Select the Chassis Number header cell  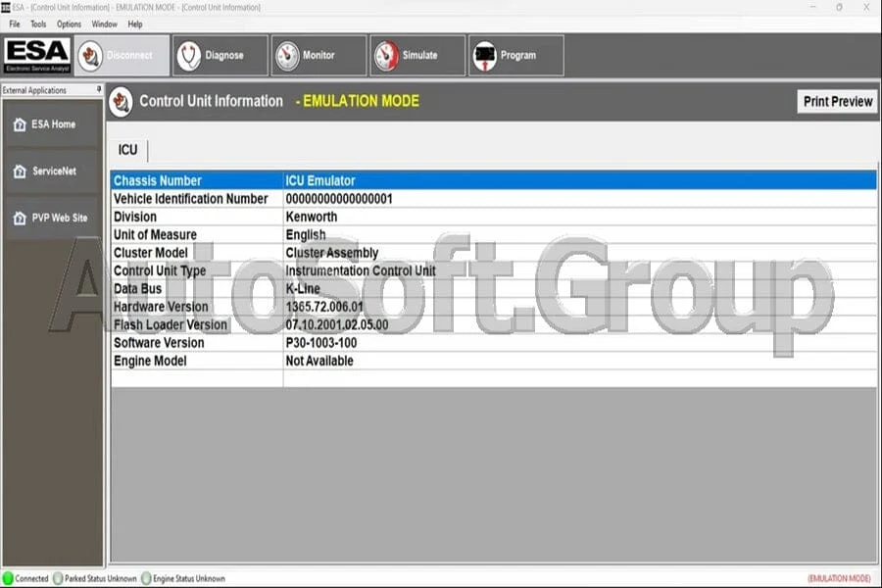pos(197,180)
